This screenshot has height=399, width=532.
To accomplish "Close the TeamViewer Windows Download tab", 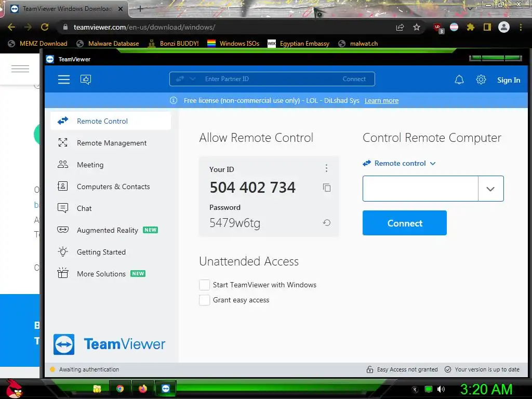I will [x=120, y=9].
